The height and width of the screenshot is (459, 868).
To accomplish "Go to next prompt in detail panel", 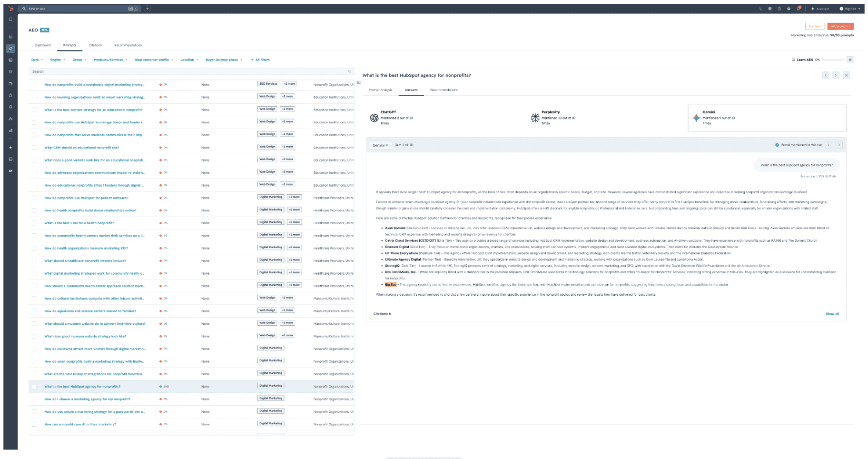I will pyautogui.click(x=836, y=75).
